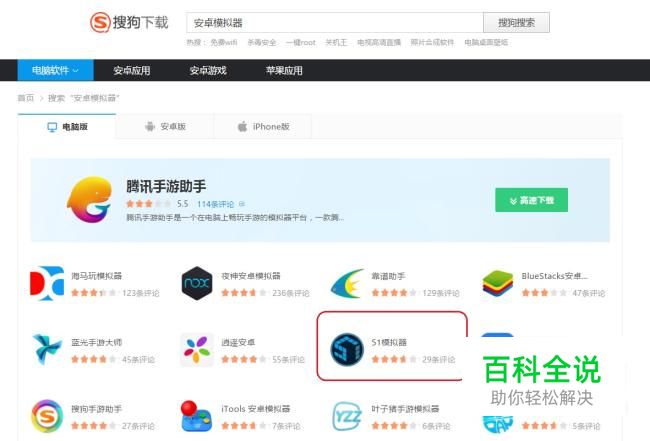Open the 搜狗手游助手 title
The height and width of the screenshot is (441, 650).
coord(97,409)
